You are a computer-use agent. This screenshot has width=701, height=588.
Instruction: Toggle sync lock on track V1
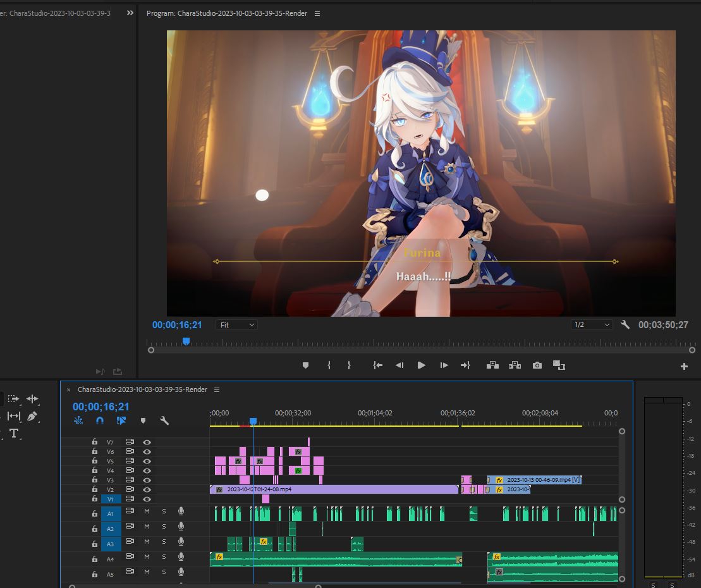tap(130, 499)
